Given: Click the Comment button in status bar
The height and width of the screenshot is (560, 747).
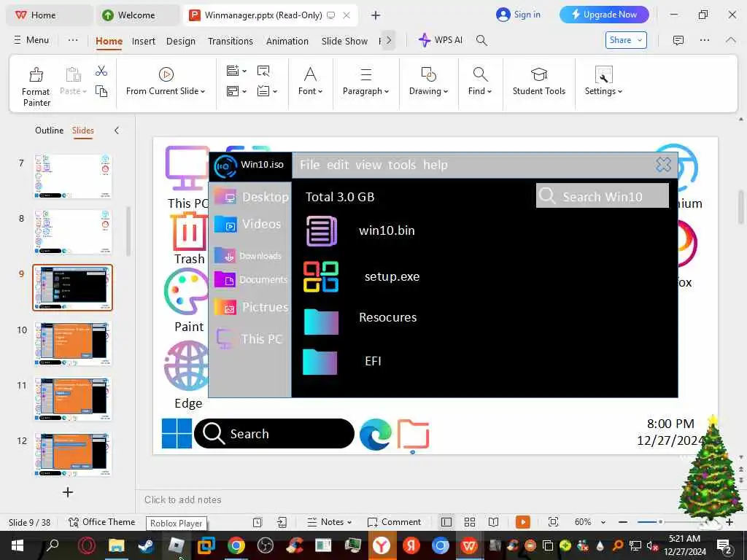Looking at the screenshot, I should 394,522.
